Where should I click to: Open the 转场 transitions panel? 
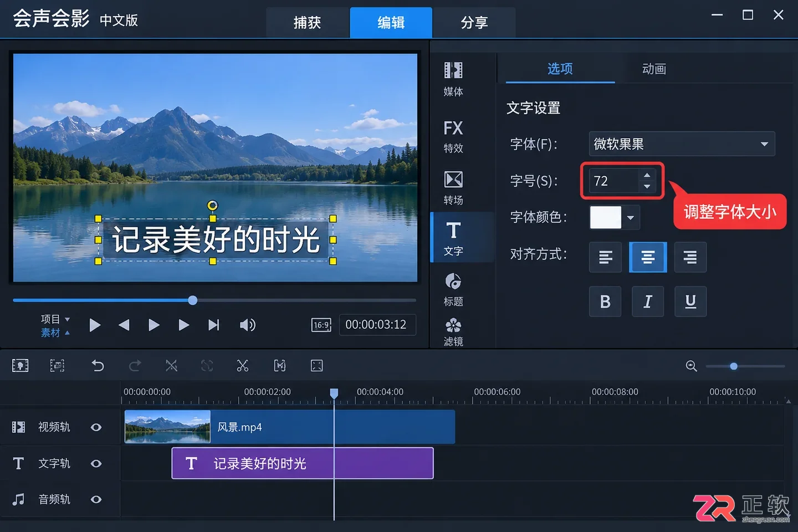point(453,188)
